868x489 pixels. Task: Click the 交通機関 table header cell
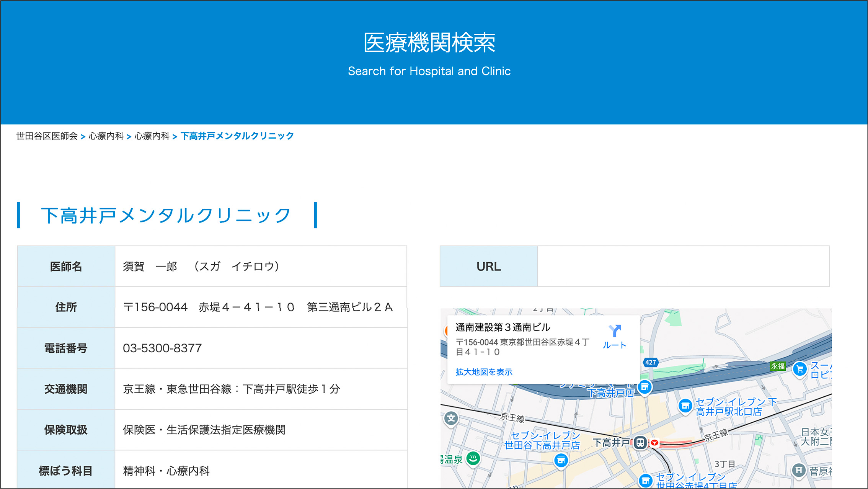[x=66, y=389]
